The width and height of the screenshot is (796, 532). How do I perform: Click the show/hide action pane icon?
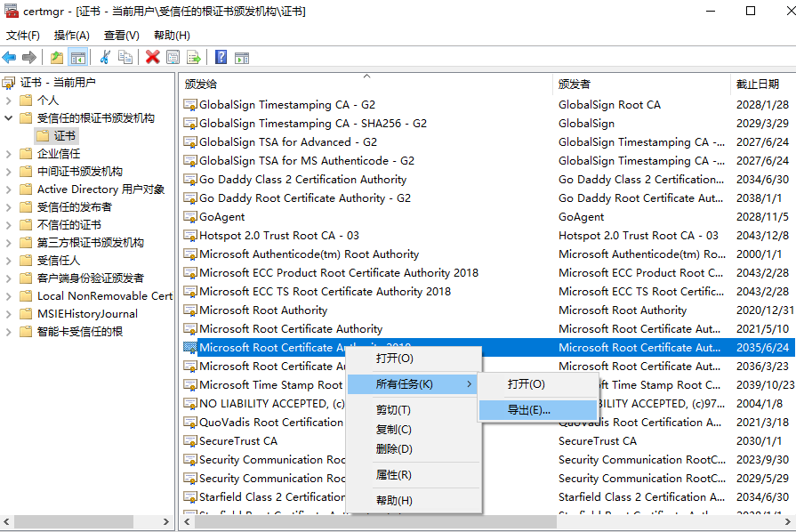coord(242,57)
